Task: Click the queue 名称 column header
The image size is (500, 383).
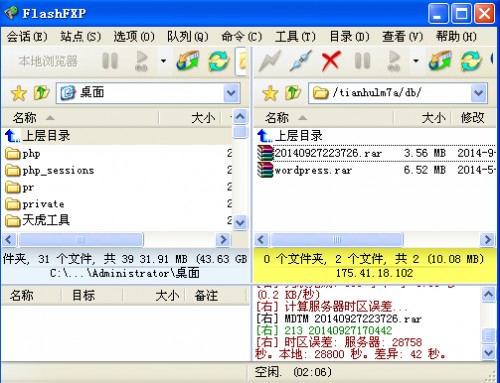Action: tap(32, 295)
